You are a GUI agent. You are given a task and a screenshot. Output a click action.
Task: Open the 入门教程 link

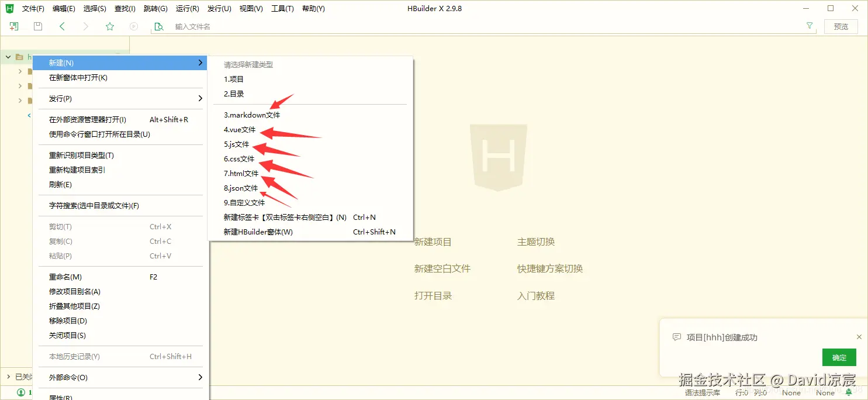click(x=535, y=295)
